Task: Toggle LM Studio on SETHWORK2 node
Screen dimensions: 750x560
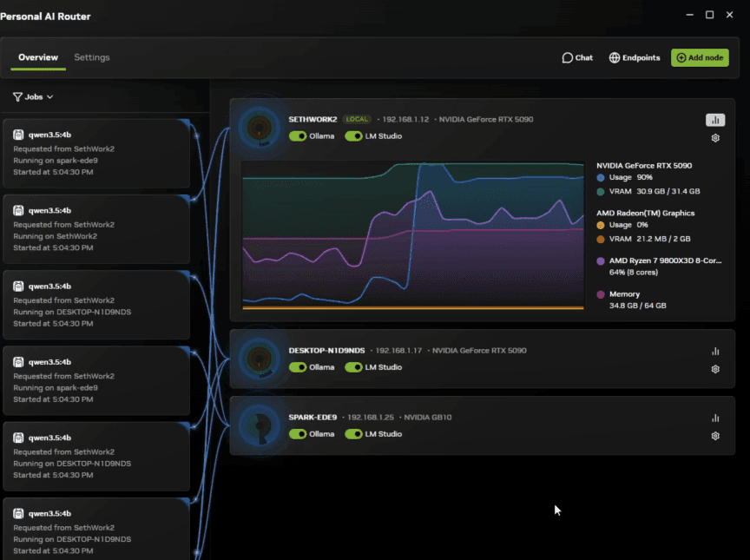Action: click(353, 136)
